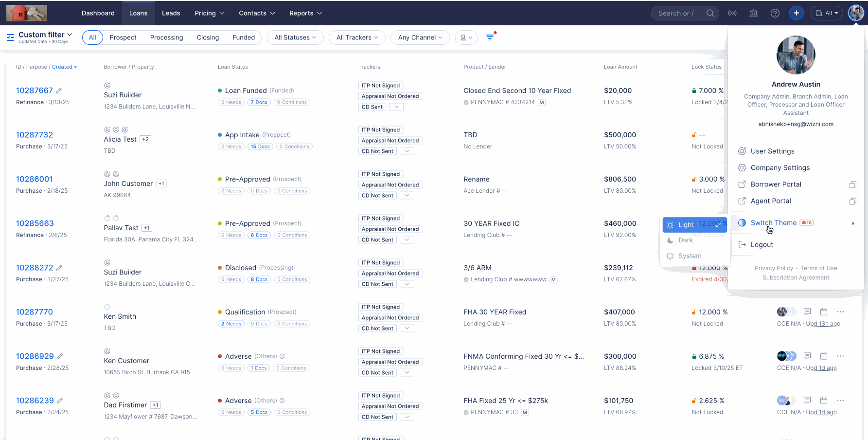This screenshot has height=440, width=868.
Task: Click the M badge beside PENNYMAC # 4234214
Action: pos(542,102)
